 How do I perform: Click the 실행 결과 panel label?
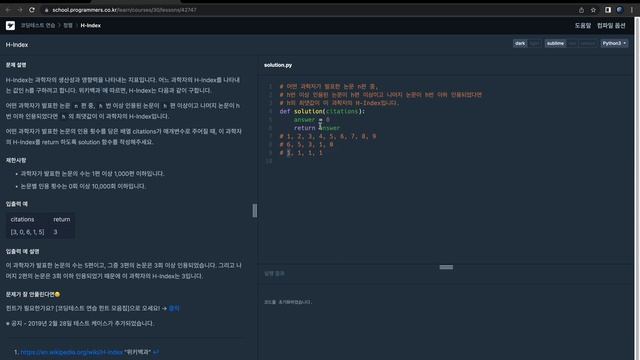pos(274,273)
